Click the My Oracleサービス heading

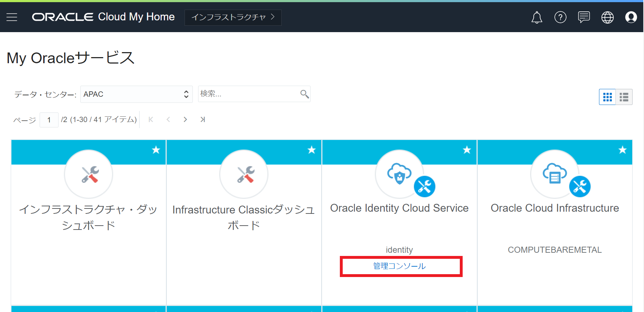pos(71,58)
